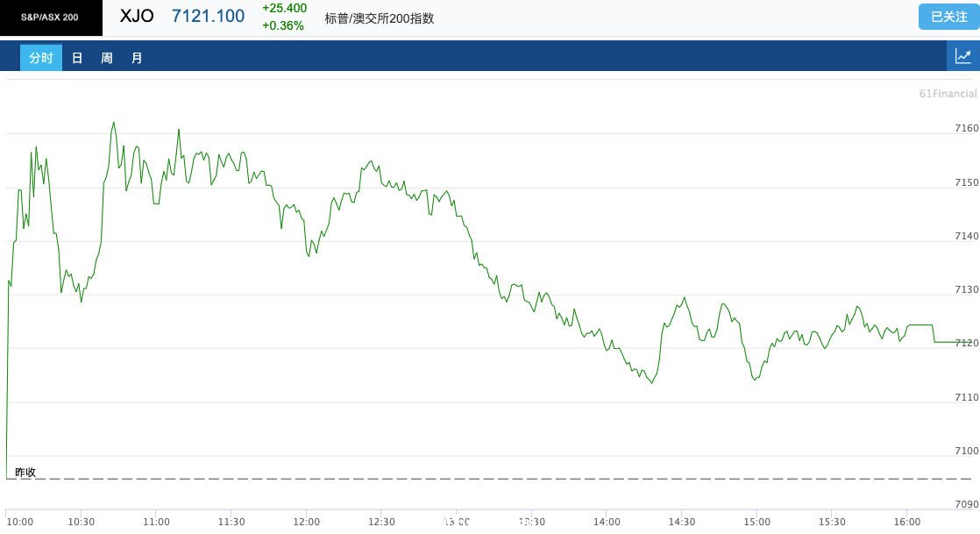Click the 已关注 follow button
This screenshot has height=534, width=980.
(x=948, y=17)
